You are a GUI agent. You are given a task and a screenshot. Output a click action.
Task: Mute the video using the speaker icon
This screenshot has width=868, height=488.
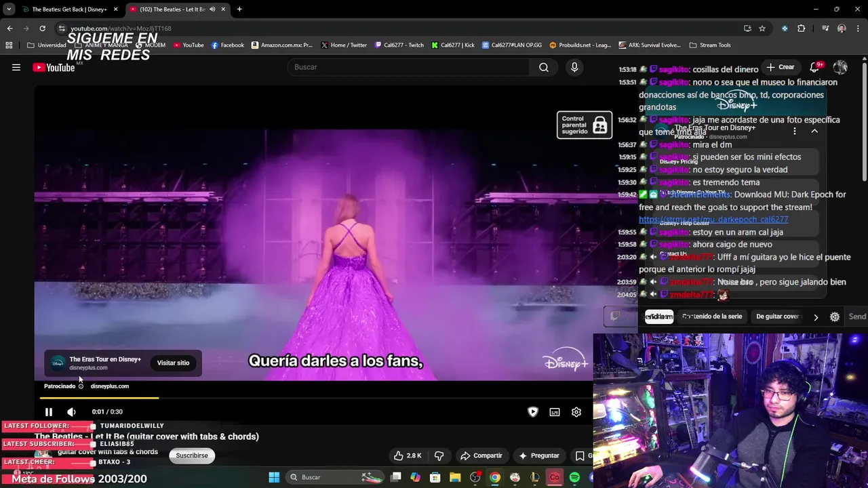click(71, 412)
